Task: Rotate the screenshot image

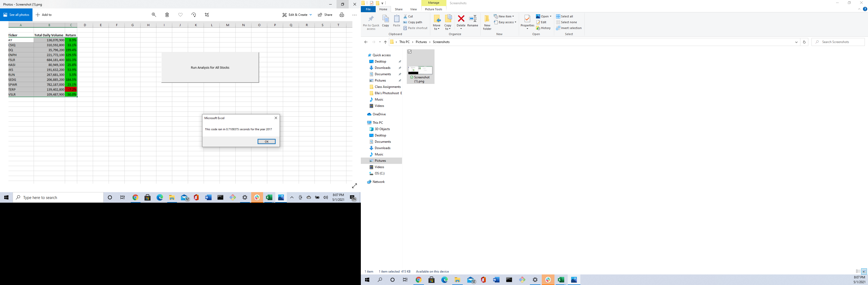Action: coord(194,15)
